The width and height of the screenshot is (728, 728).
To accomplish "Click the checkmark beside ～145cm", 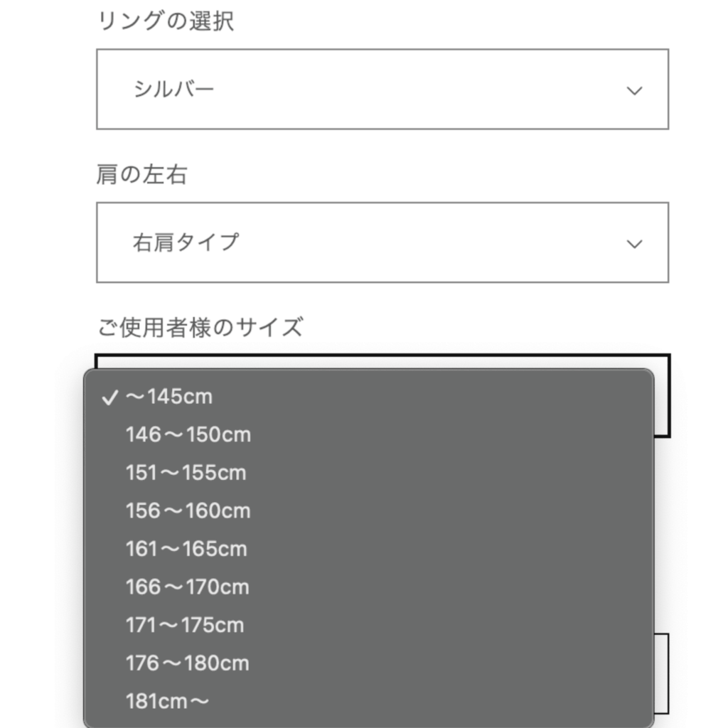I will (x=109, y=397).
